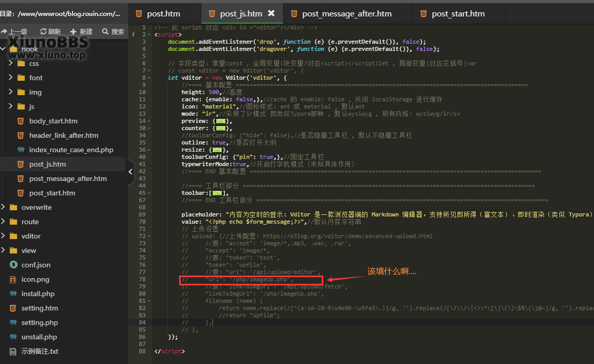594x364 pixels.
Task: Open setting.php file
Action: pyautogui.click(x=40, y=322)
